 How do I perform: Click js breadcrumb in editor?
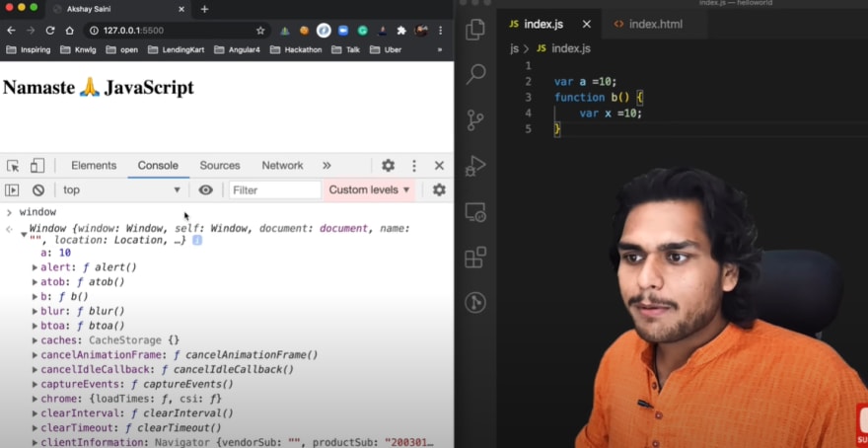coord(514,48)
